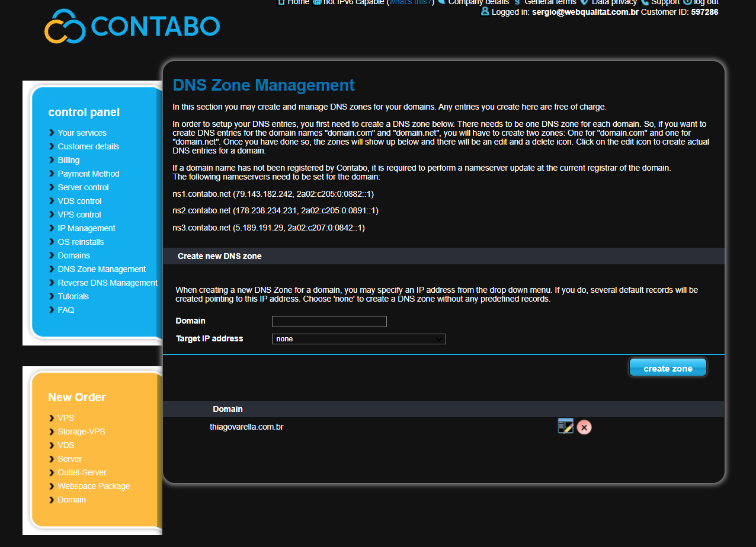Select DNS Zone Management link

pyautogui.click(x=101, y=269)
